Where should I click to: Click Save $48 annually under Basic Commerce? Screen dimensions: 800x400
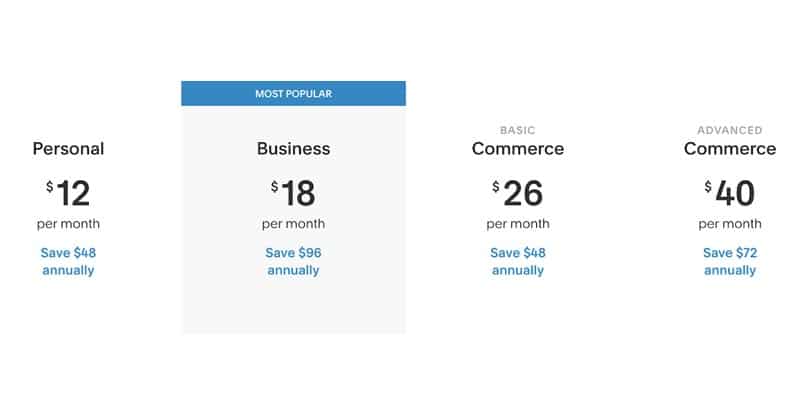coord(518,261)
